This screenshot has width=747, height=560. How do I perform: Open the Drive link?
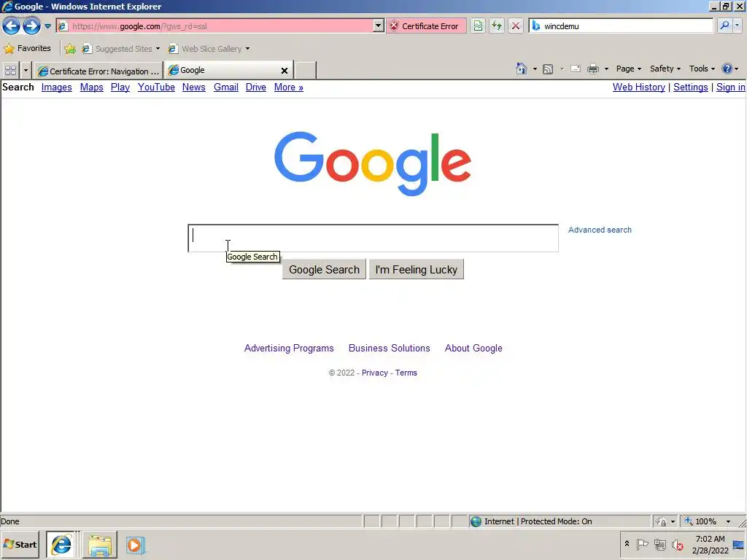pyautogui.click(x=256, y=87)
